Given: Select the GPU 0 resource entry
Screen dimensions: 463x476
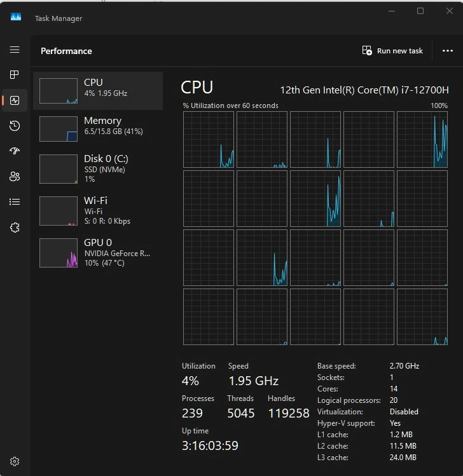Looking at the screenshot, I should [98, 252].
